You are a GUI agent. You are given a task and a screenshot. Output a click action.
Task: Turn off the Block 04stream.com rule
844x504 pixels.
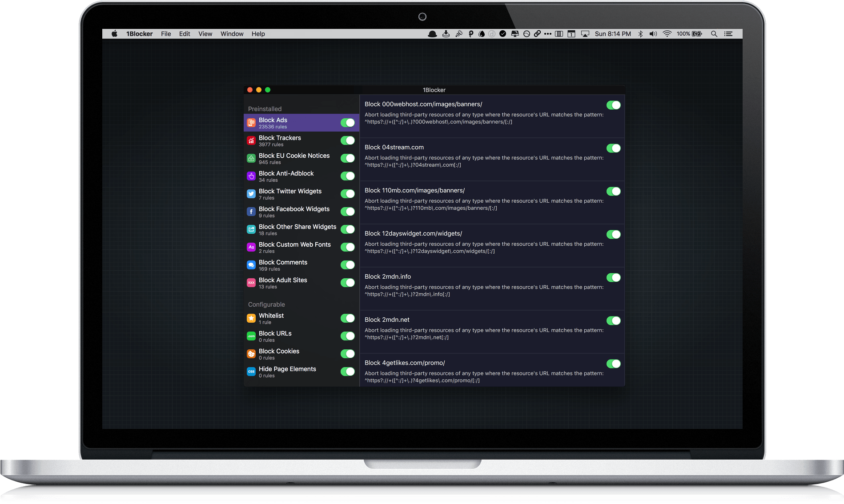(x=614, y=148)
